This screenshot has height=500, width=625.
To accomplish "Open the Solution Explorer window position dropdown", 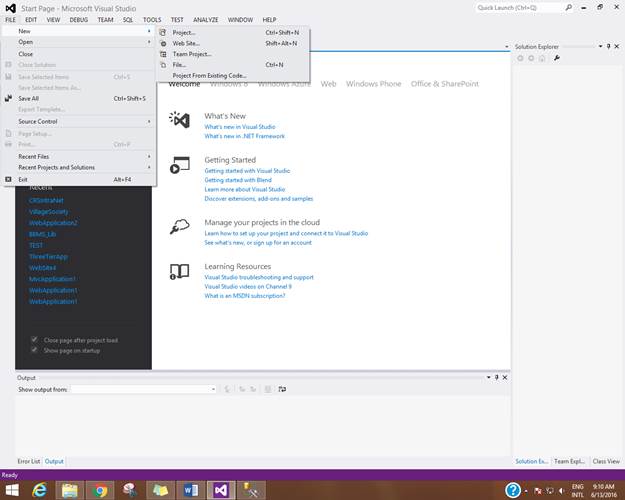I will 598,46.
